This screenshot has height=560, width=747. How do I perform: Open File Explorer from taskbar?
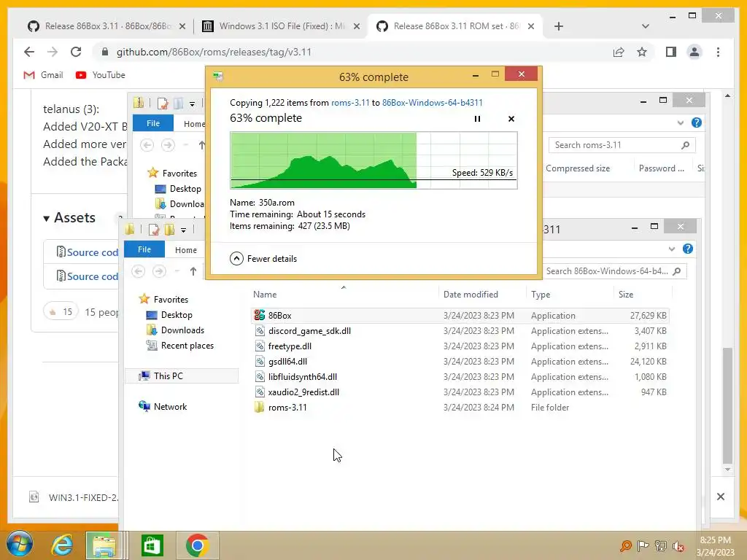click(x=104, y=545)
